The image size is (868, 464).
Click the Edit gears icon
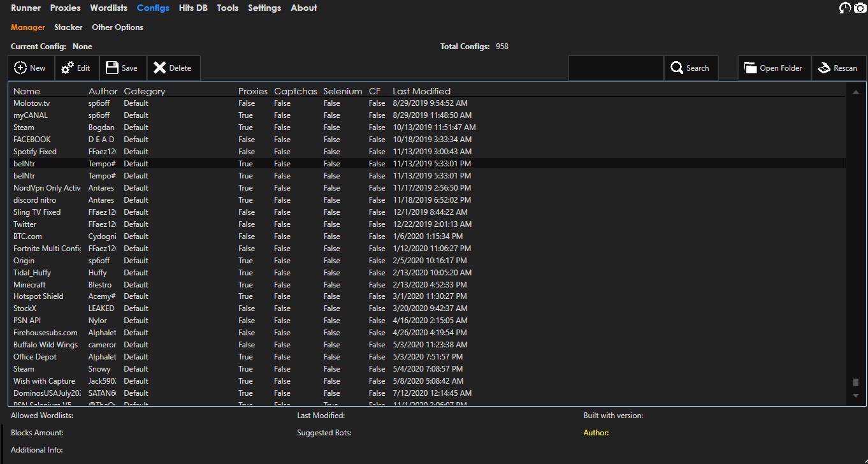67,68
